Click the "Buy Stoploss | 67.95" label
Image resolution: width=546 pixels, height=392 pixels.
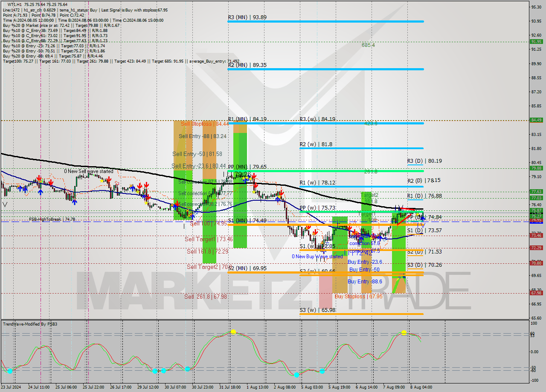coord(358,296)
